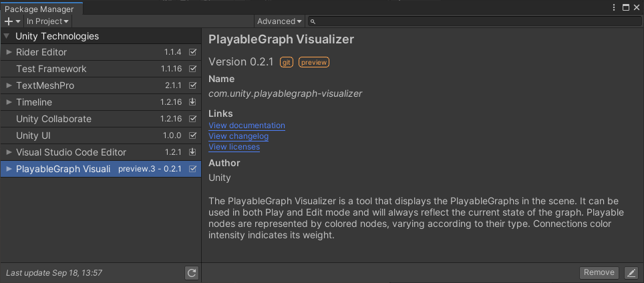Click Unity Collaborate installed checkmark icon

click(x=192, y=119)
